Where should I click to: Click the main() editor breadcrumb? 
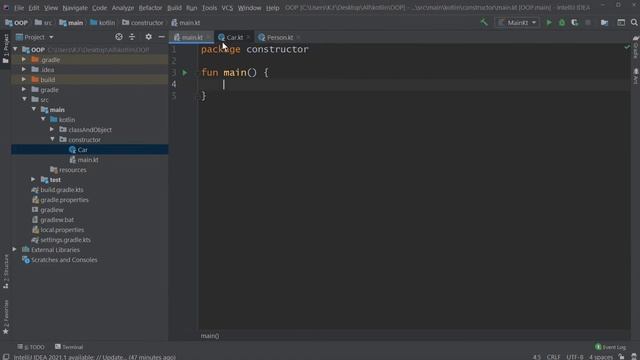point(210,336)
